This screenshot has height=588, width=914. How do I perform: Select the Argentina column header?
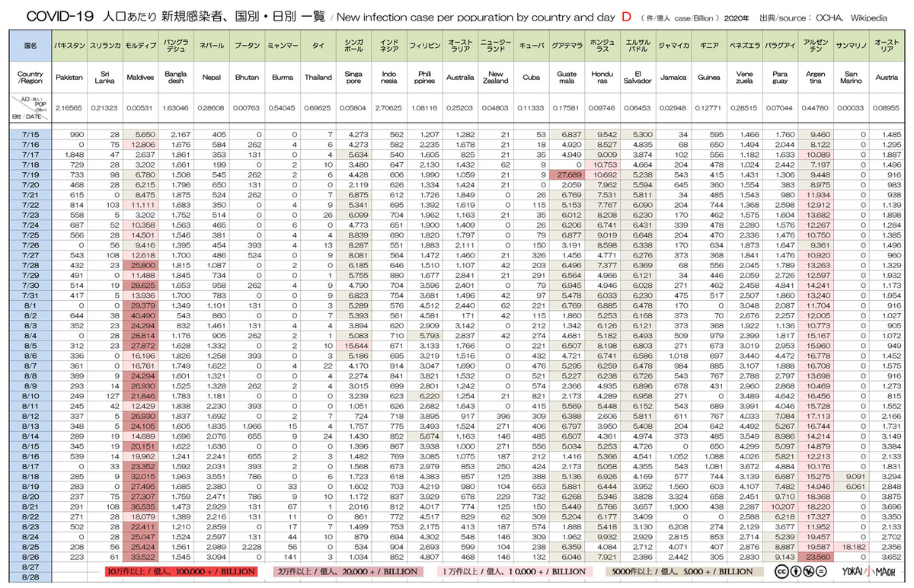(814, 78)
